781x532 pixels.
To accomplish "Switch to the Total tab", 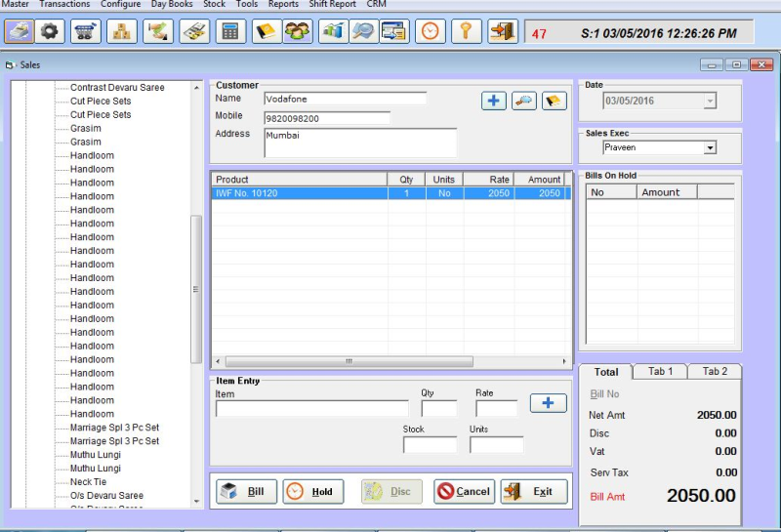I will [605, 372].
